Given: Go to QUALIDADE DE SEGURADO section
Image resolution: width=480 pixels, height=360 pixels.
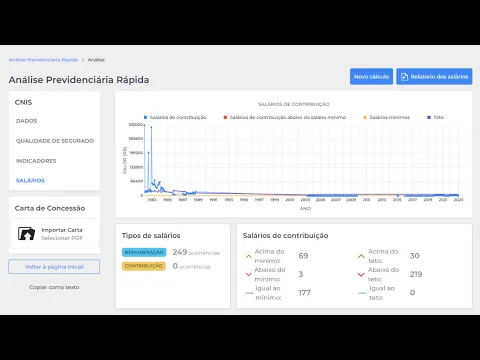Looking at the screenshot, I should pyautogui.click(x=55, y=141).
